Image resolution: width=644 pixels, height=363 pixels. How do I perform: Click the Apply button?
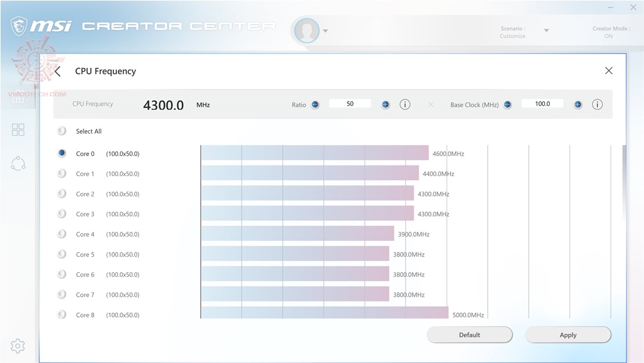click(568, 334)
